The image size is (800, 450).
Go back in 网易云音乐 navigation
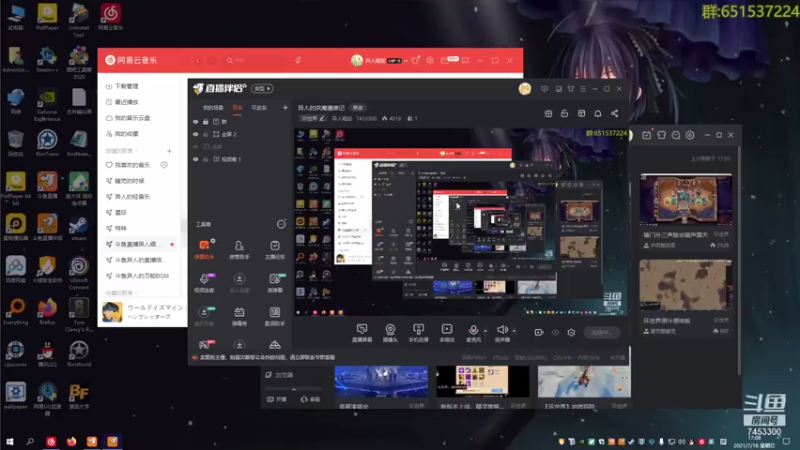click(197, 60)
